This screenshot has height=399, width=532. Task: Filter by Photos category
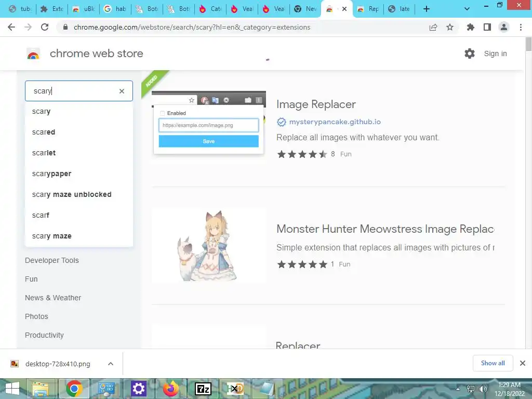click(36, 316)
